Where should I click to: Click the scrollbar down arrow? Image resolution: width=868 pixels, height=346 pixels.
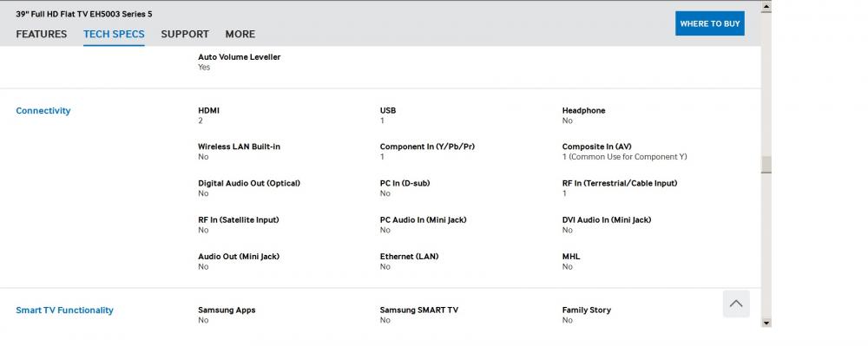[766, 323]
